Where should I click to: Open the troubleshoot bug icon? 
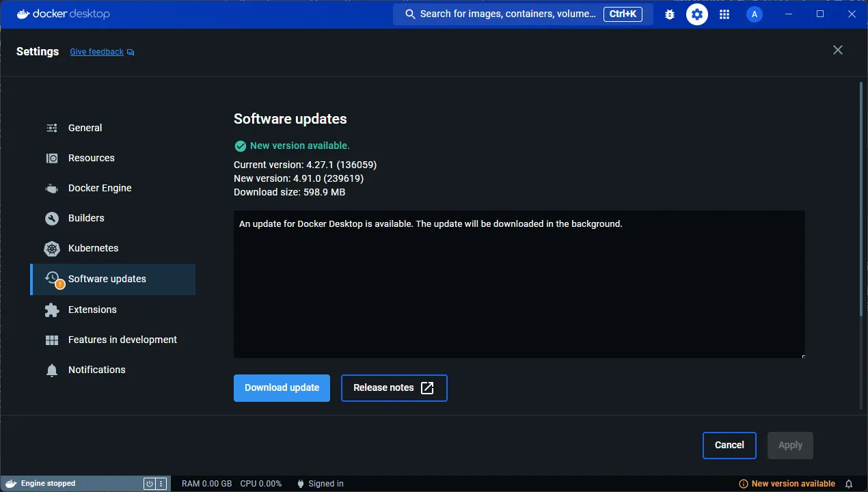[670, 14]
